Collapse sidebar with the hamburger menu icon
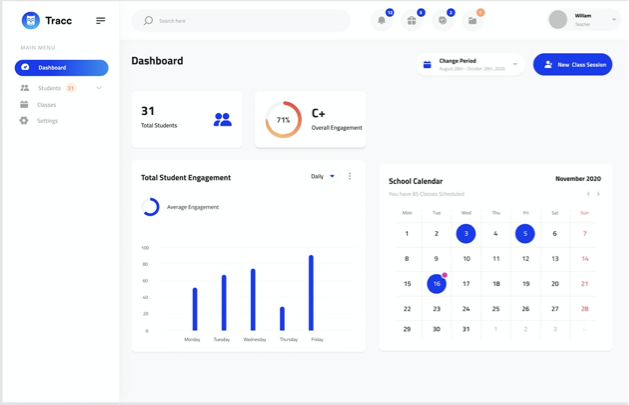The width and height of the screenshot is (629, 405). pyautogui.click(x=100, y=20)
